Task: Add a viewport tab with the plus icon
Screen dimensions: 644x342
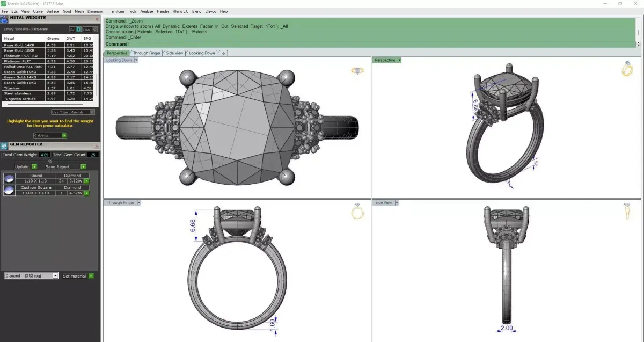Action: [x=223, y=53]
